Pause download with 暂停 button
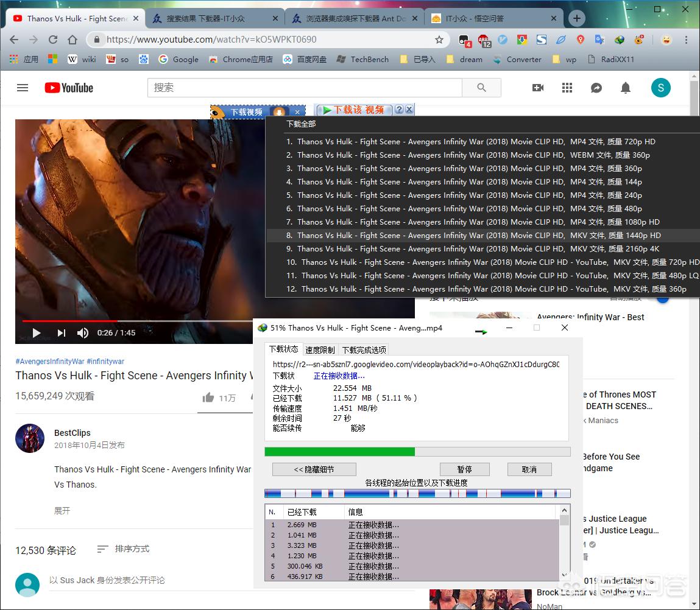The image size is (700, 610). (x=464, y=469)
